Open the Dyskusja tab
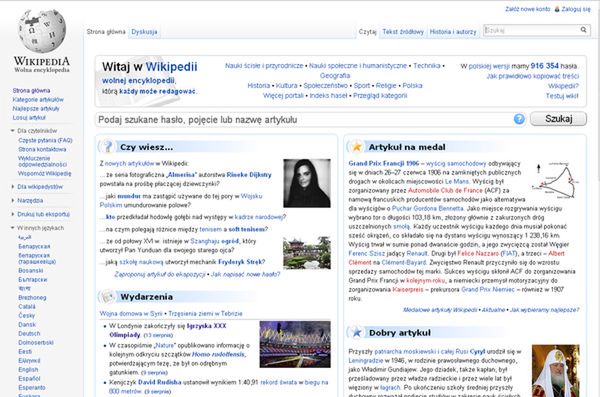 (144, 32)
